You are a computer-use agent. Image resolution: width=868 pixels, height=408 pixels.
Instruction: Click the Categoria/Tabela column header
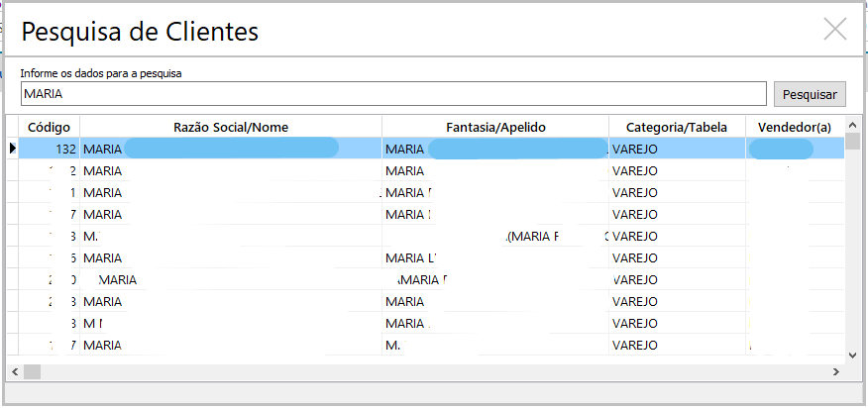point(677,127)
